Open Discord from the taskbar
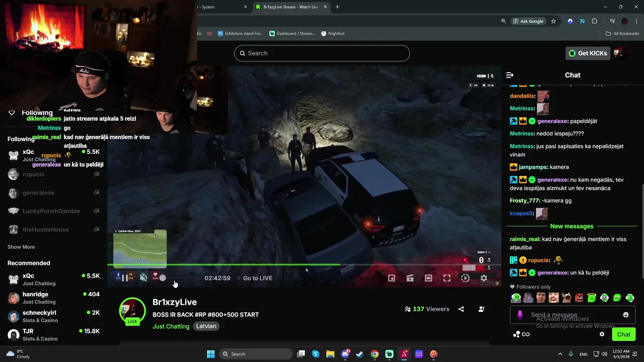The height and width of the screenshot is (362, 644). (345, 354)
